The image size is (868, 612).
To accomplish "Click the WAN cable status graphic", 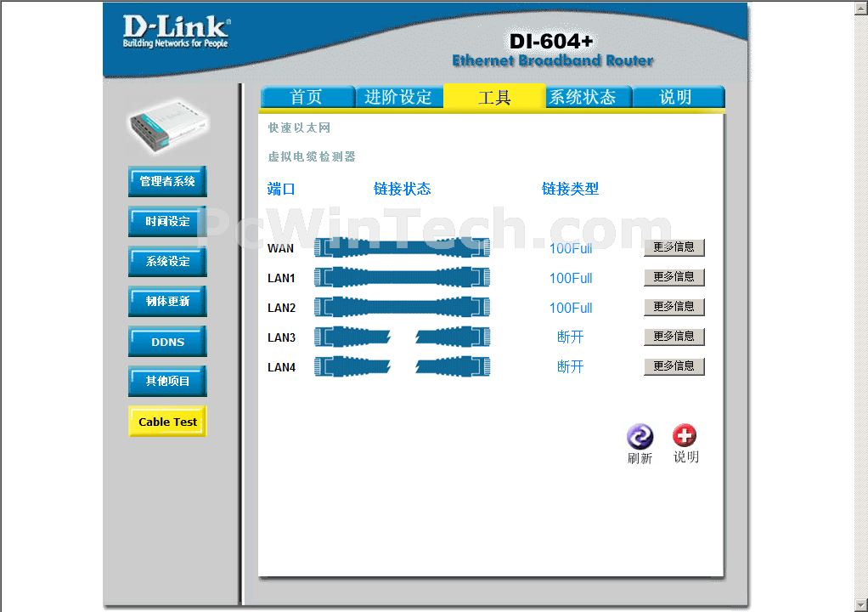I will [402, 247].
